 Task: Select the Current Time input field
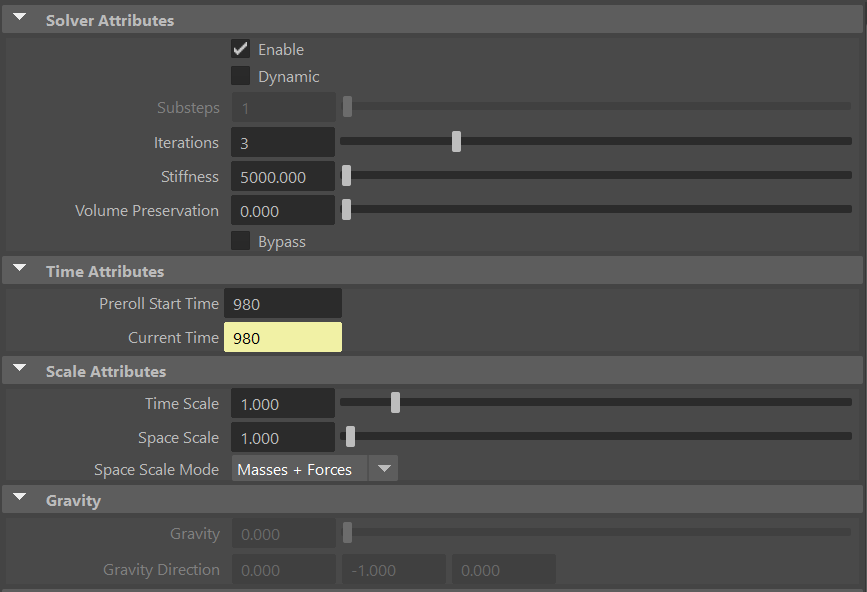coord(283,337)
